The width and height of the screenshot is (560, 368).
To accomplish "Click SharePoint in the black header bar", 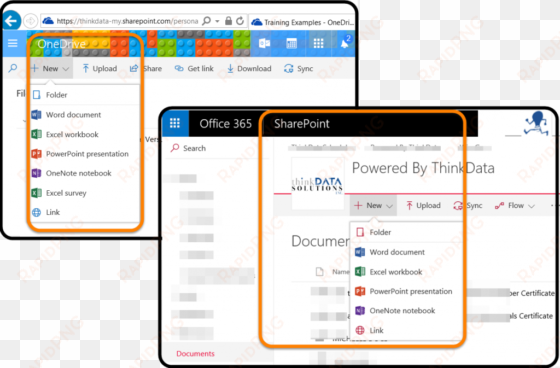I will click(x=301, y=124).
